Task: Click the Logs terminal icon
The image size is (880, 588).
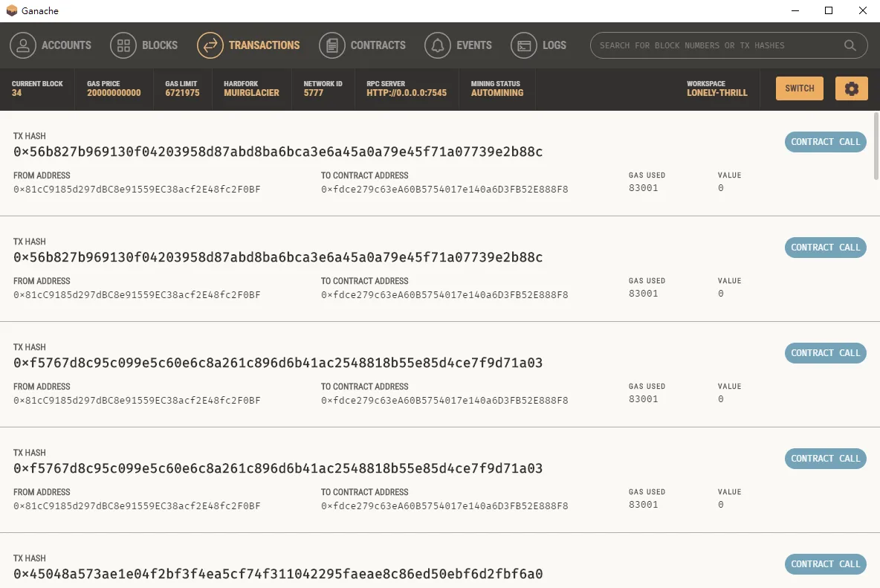Action: [x=524, y=45]
